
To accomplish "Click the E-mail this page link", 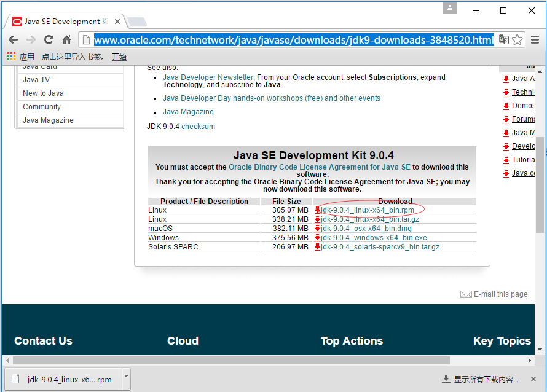I will 501,294.
